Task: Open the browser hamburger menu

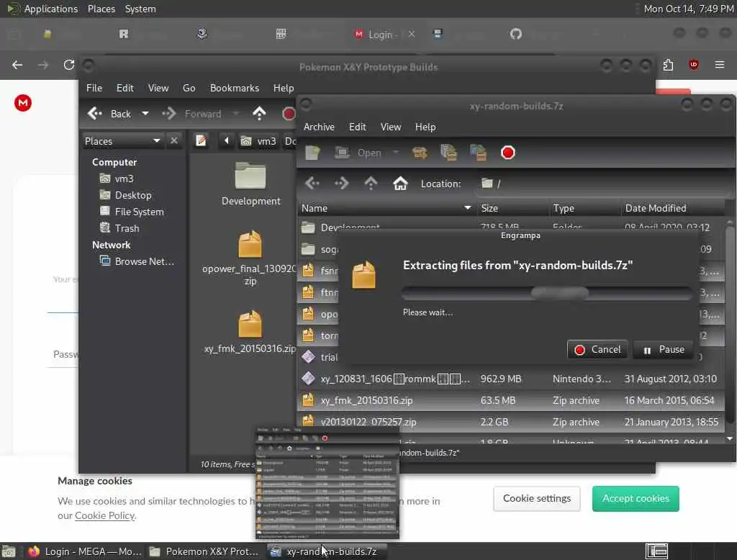Action: click(x=720, y=65)
